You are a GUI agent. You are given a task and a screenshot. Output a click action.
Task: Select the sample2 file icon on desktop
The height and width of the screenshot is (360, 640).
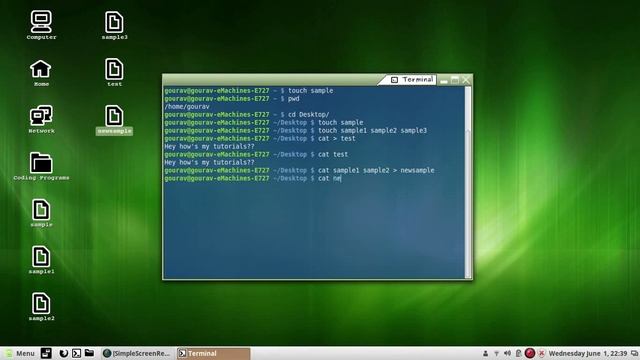click(x=41, y=307)
